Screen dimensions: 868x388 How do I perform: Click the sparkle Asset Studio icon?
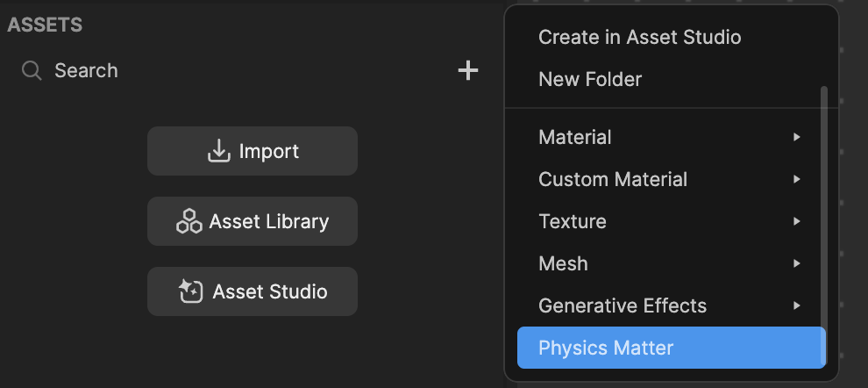tap(191, 291)
